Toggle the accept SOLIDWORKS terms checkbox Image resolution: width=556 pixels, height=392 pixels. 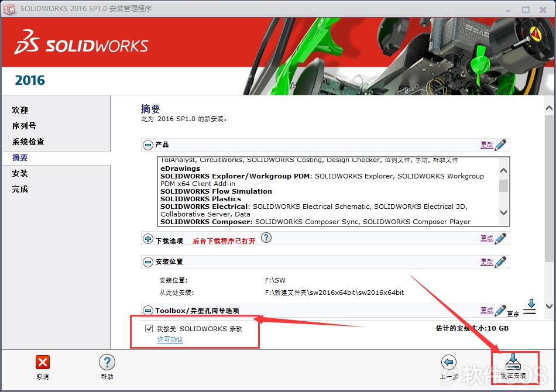pos(149,329)
